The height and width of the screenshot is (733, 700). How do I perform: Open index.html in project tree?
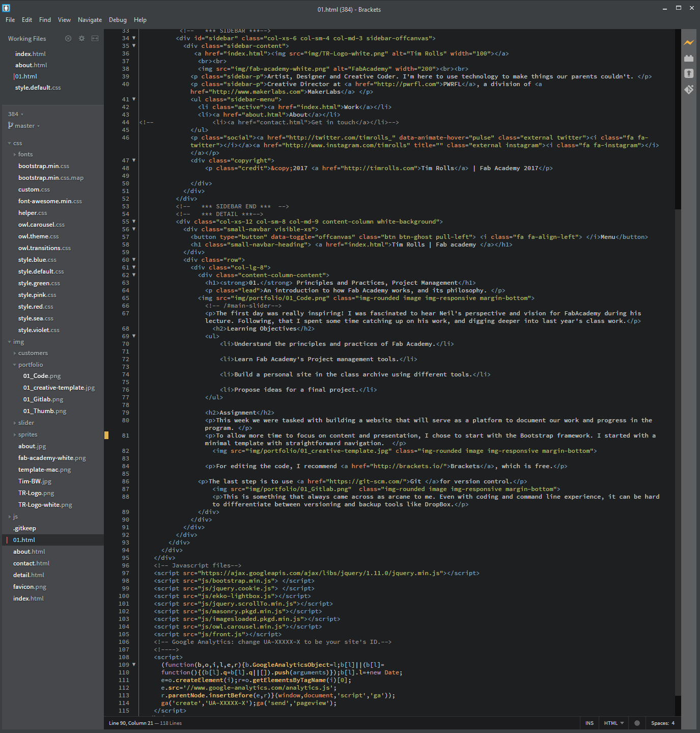(29, 599)
